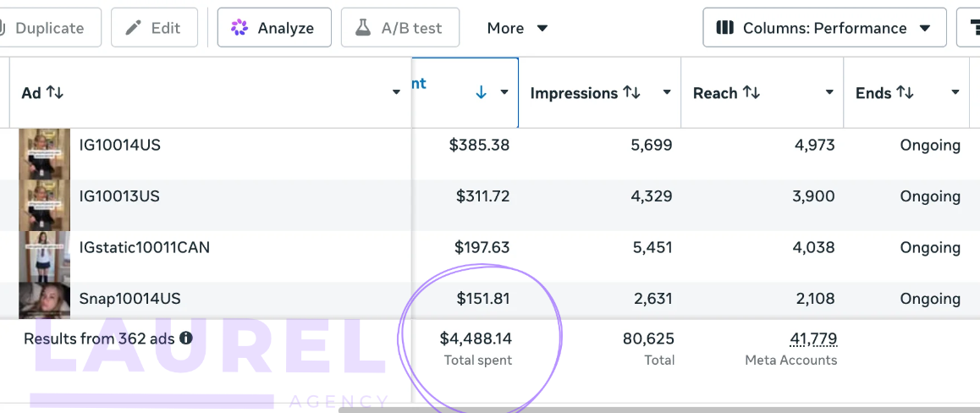
Task: Click the 4,329 impressions cell
Action: 652,197
